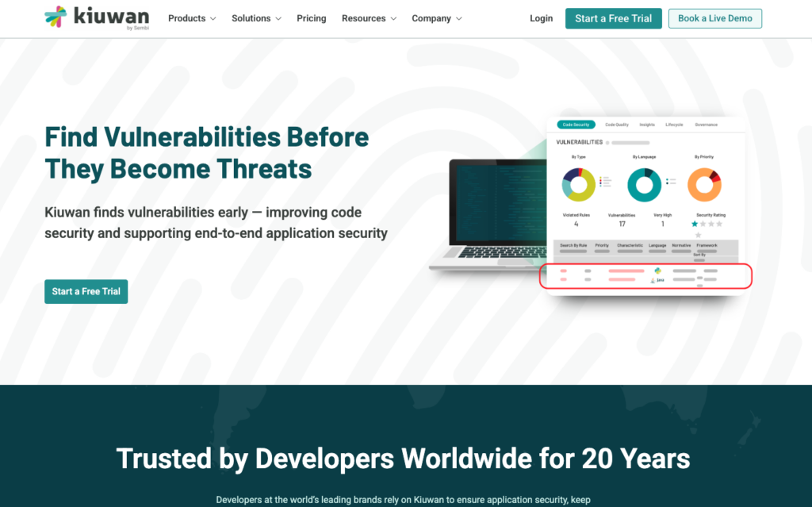
Task: Click the Find Vulnerabilities Before They Become Threats heading
Action: [207, 153]
